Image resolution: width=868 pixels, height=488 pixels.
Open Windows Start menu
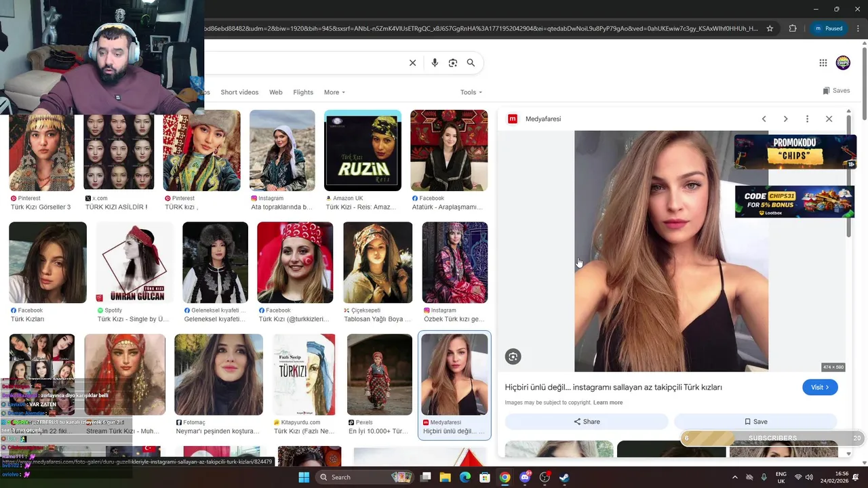click(x=303, y=477)
